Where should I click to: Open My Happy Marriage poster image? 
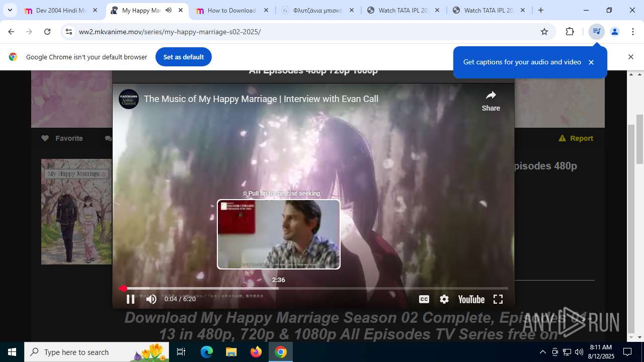click(x=76, y=212)
